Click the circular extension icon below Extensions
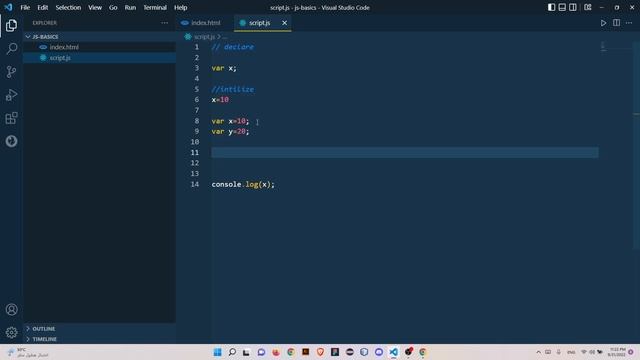640x360 pixels. click(x=11, y=141)
